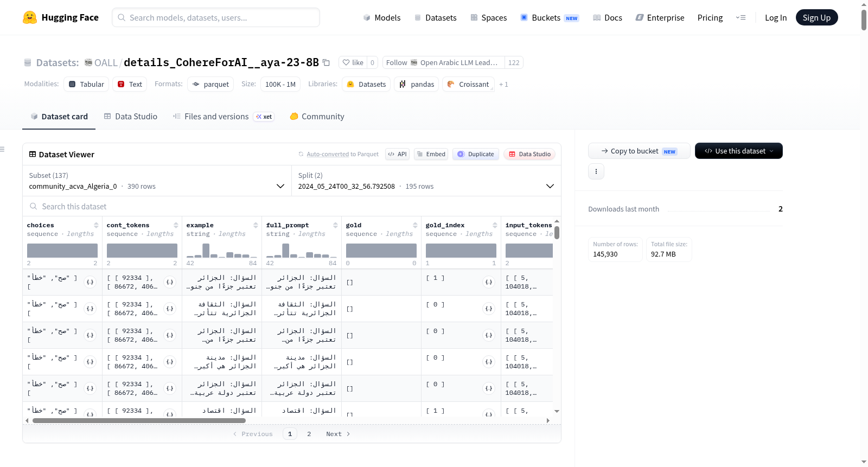
Task: Expand the choices cell in the fifth row
Action: 90,388
